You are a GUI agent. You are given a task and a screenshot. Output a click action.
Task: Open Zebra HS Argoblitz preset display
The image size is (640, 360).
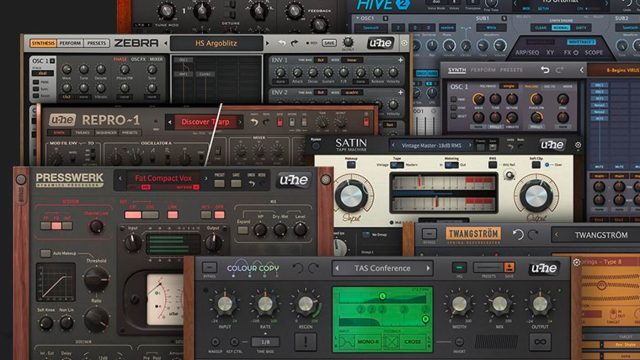coord(216,43)
